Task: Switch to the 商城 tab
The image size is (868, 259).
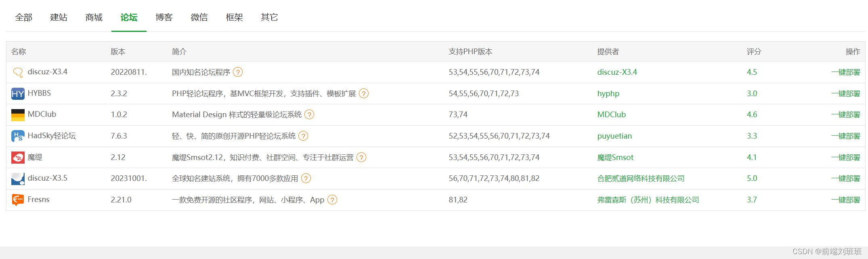Action: 94,17
